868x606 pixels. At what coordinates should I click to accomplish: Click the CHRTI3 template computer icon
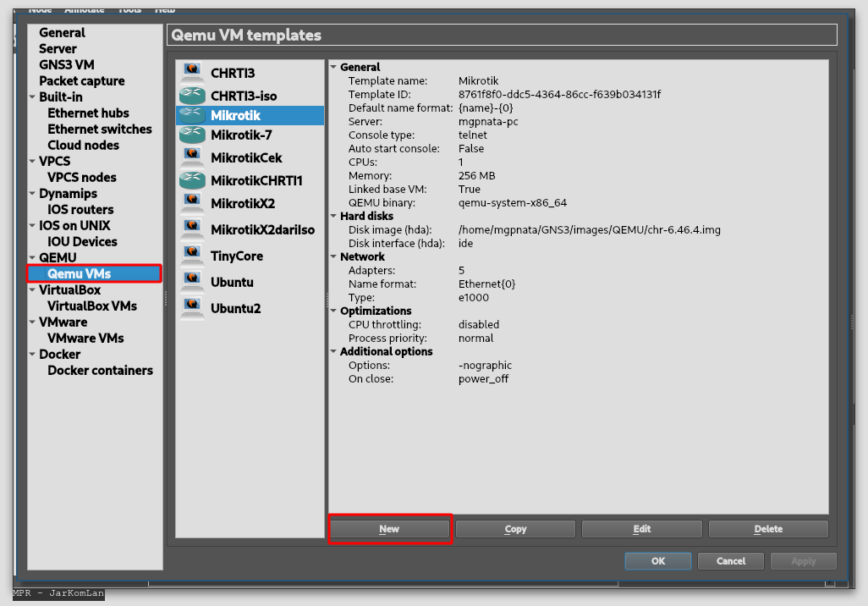pyautogui.click(x=192, y=74)
